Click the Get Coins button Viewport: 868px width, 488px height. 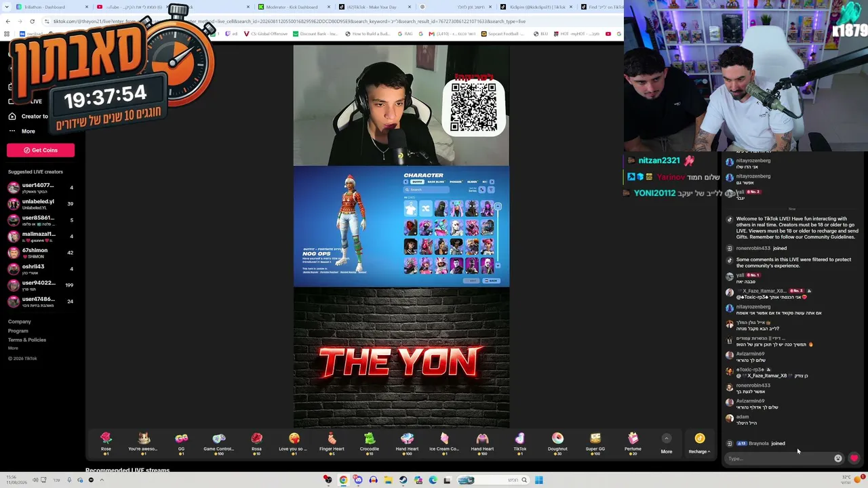tap(41, 150)
